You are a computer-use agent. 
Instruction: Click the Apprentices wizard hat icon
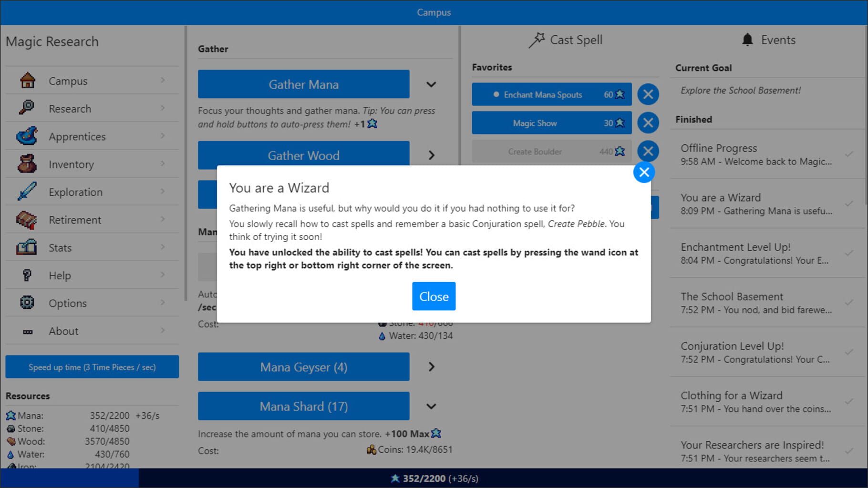point(27,136)
